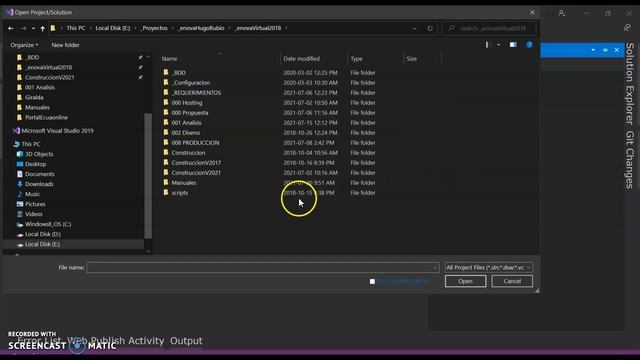Sort by the Name column
Image resolution: width=640 pixels, height=360 pixels.
click(169, 59)
